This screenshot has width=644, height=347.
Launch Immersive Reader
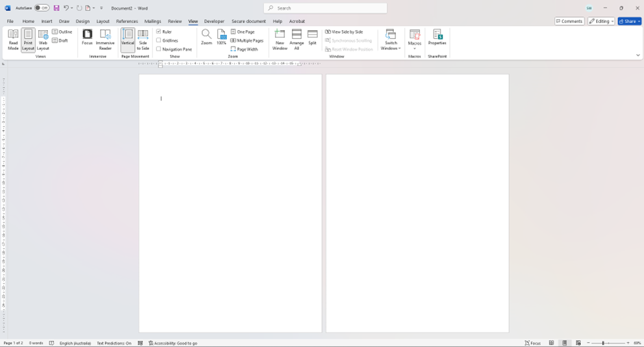coord(105,40)
